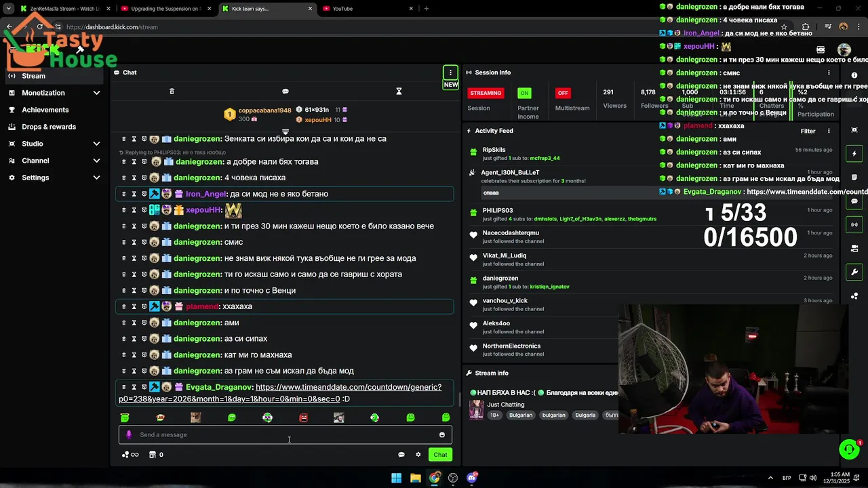Image resolution: width=868 pixels, height=488 pixels.
Task: Toggle Multistream OFF badge
Action: pos(562,93)
